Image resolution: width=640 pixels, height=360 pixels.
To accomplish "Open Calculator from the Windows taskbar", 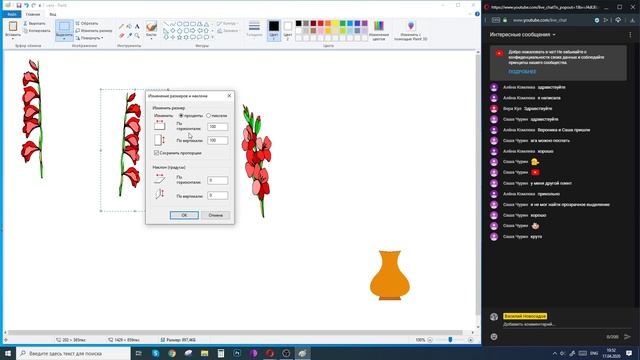I will pos(221,353).
